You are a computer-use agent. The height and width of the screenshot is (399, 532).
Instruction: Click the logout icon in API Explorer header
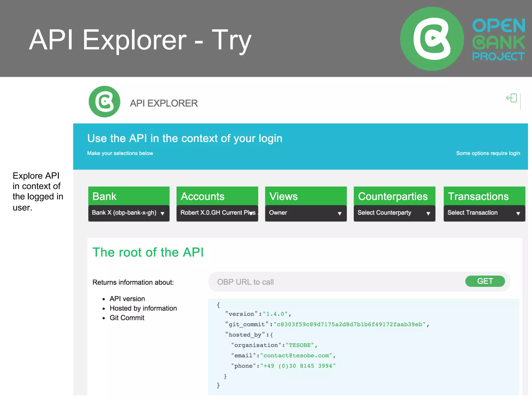point(511,98)
